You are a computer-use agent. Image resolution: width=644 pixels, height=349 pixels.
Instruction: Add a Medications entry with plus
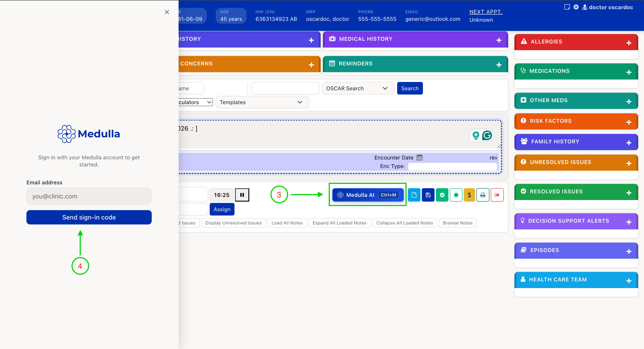pos(629,72)
